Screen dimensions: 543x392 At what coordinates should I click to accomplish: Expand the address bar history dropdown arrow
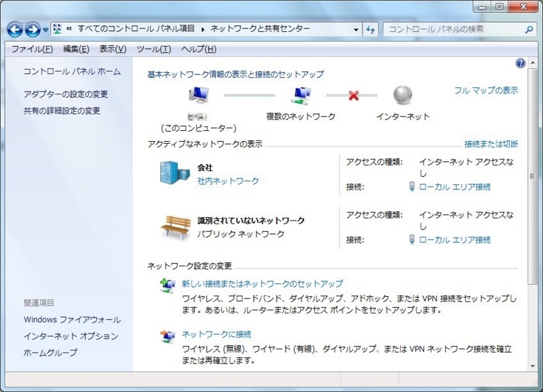(356, 30)
